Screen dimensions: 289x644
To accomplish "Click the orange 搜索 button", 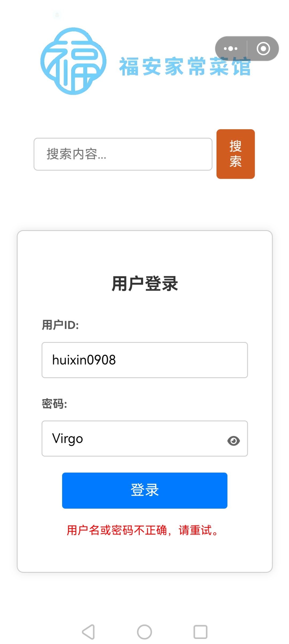I will 235,154.
